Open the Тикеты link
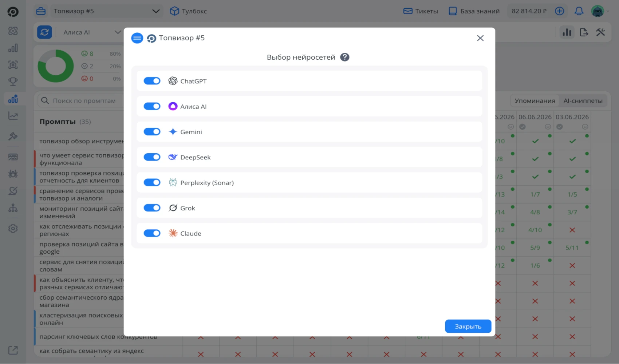The height and width of the screenshot is (364, 619). pos(421,11)
